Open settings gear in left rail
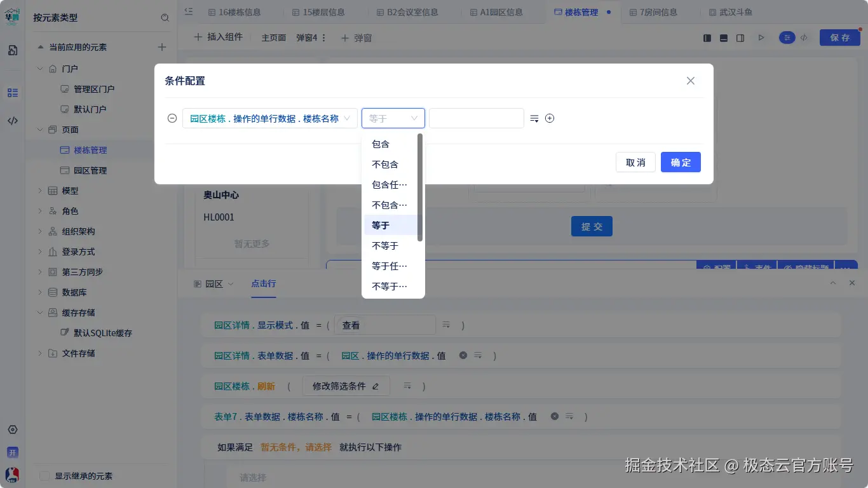 tap(13, 430)
